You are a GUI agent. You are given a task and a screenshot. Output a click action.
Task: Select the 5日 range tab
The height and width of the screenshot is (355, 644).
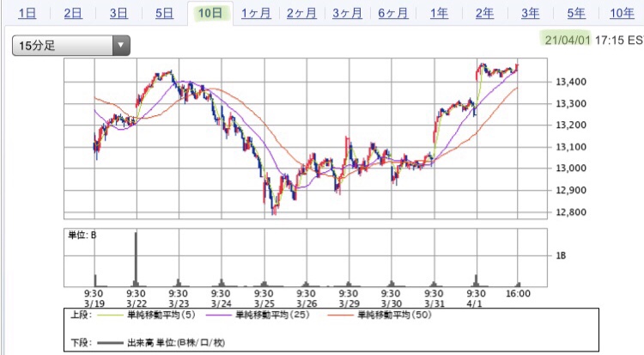[164, 13]
